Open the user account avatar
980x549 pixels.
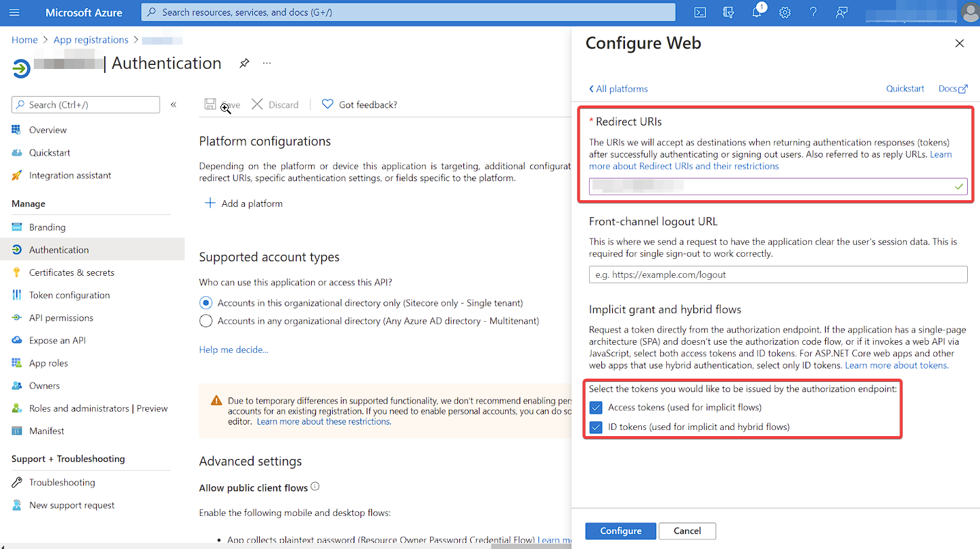point(970,12)
